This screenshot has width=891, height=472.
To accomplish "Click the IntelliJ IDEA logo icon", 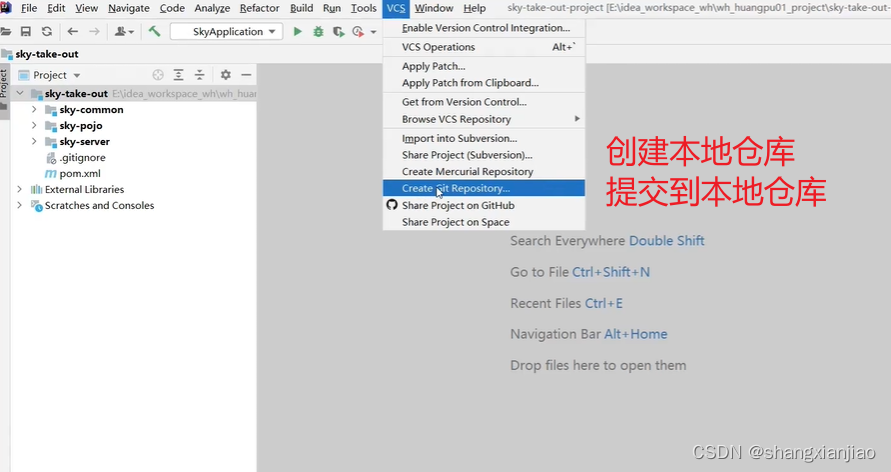I will (x=6, y=7).
